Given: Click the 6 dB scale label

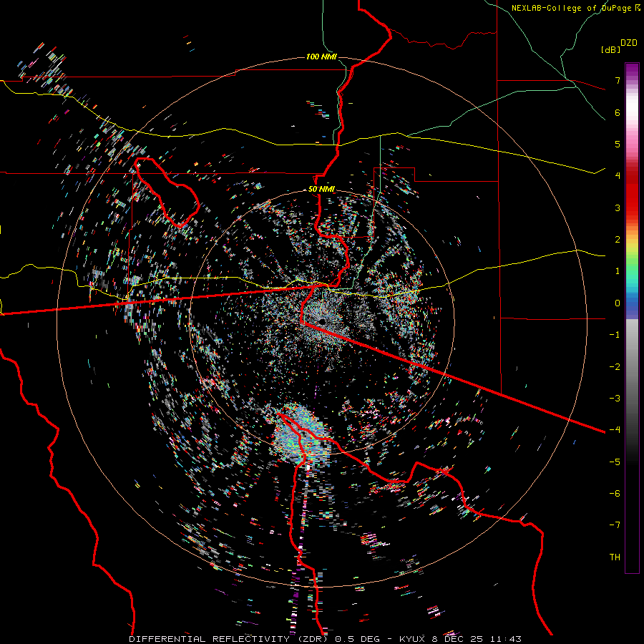Looking at the screenshot, I should pyautogui.click(x=618, y=112).
